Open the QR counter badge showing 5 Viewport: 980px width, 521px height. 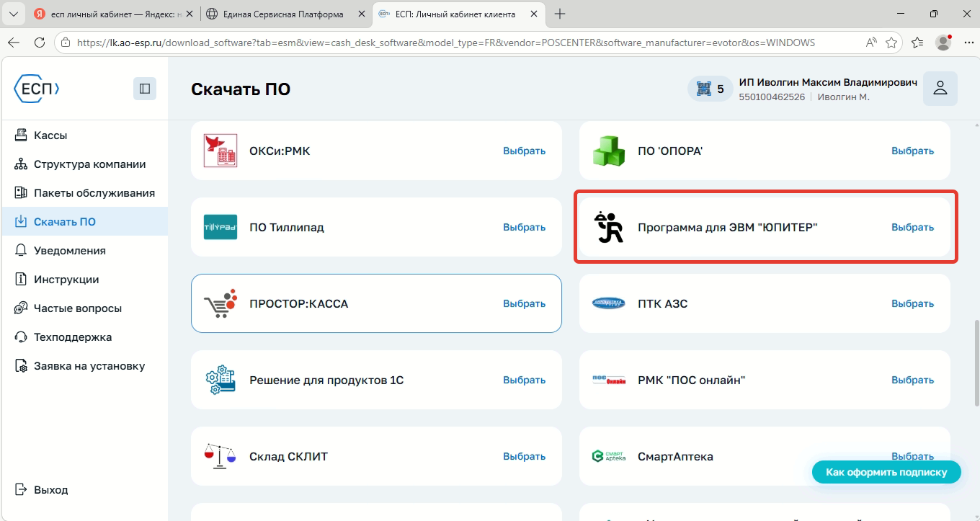pyautogui.click(x=710, y=89)
